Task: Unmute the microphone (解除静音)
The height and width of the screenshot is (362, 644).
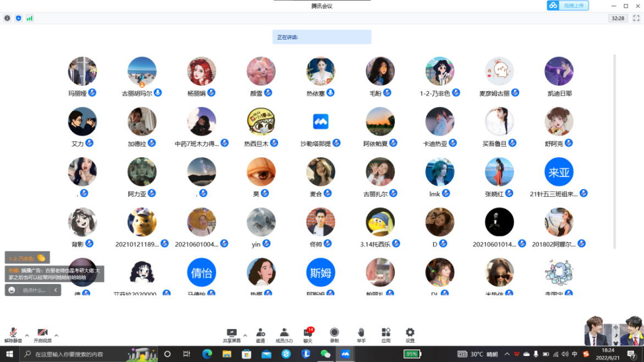Action: click(x=13, y=333)
